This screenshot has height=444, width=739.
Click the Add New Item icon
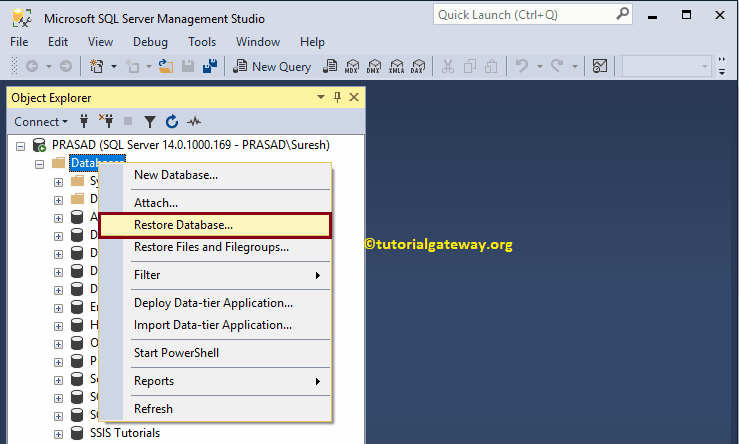pos(132,66)
